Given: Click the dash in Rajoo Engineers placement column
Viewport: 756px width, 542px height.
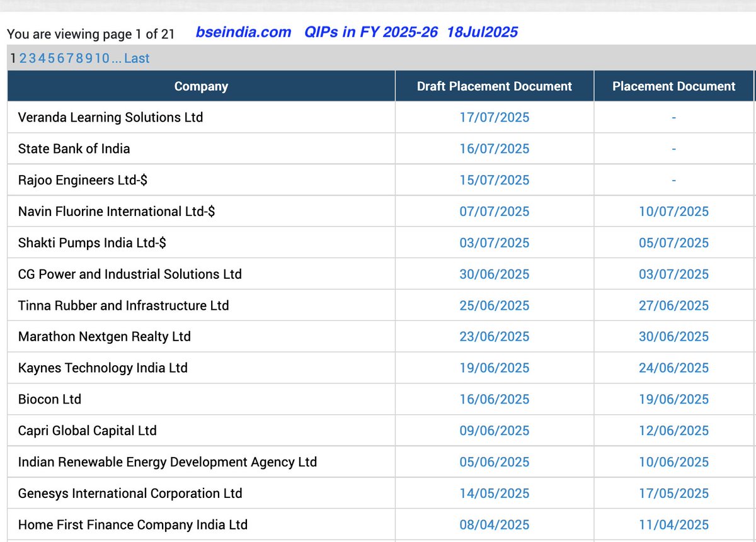Looking at the screenshot, I should pos(674,181).
